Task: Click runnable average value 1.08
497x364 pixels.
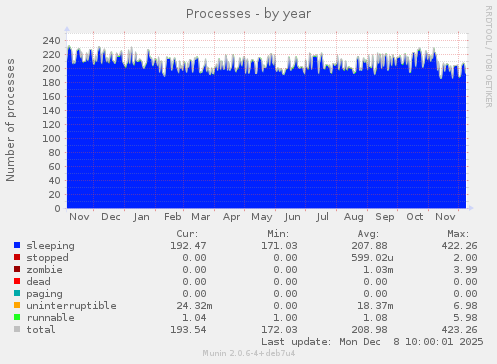Action: pyautogui.click(x=375, y=318)
